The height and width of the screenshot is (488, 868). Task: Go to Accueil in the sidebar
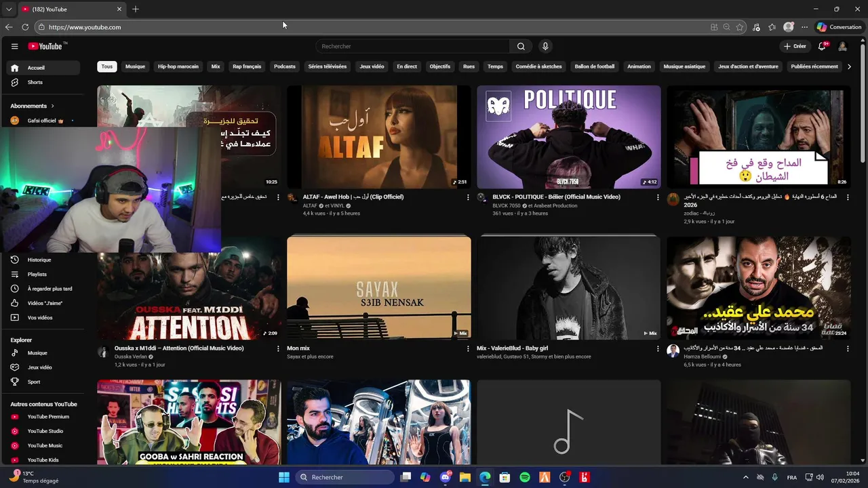pos(43,68)
